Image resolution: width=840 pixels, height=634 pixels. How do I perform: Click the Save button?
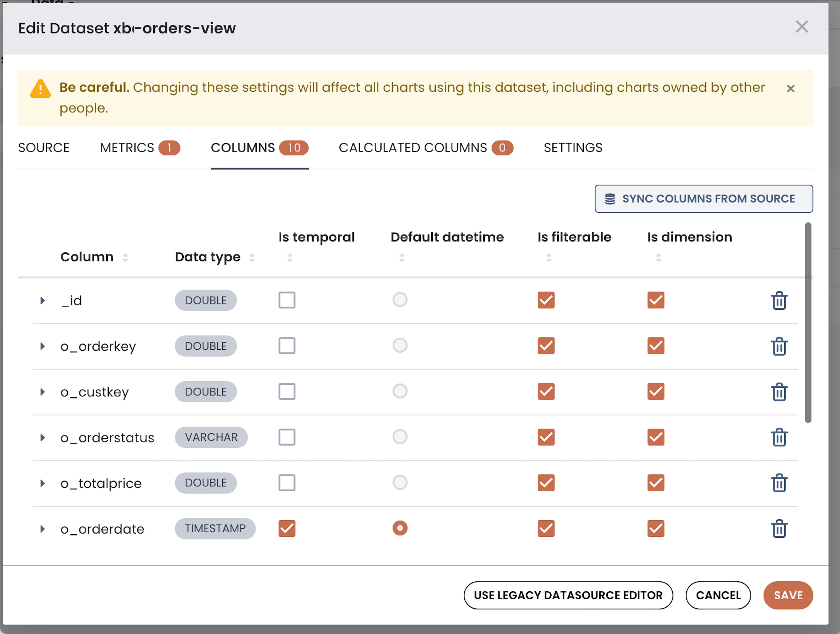788,595
